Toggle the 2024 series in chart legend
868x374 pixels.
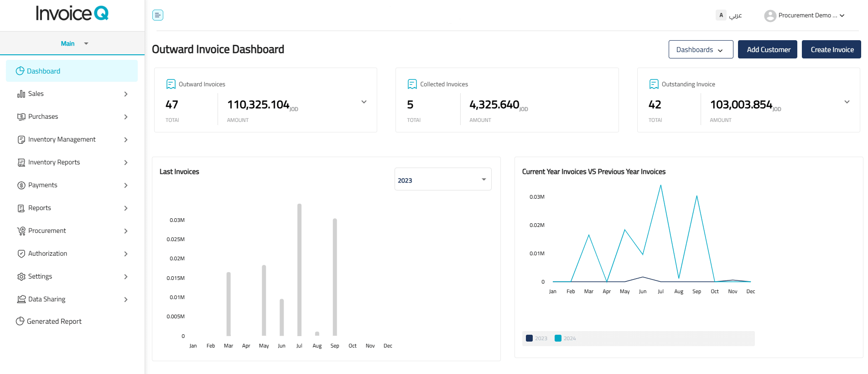tap(565, 338)
